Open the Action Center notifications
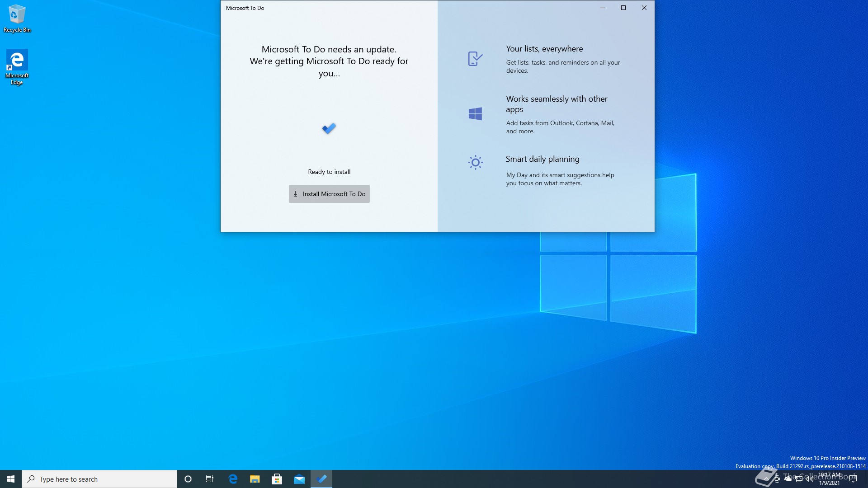The height and width of the screenshot is (488, 868). (853, 479)
